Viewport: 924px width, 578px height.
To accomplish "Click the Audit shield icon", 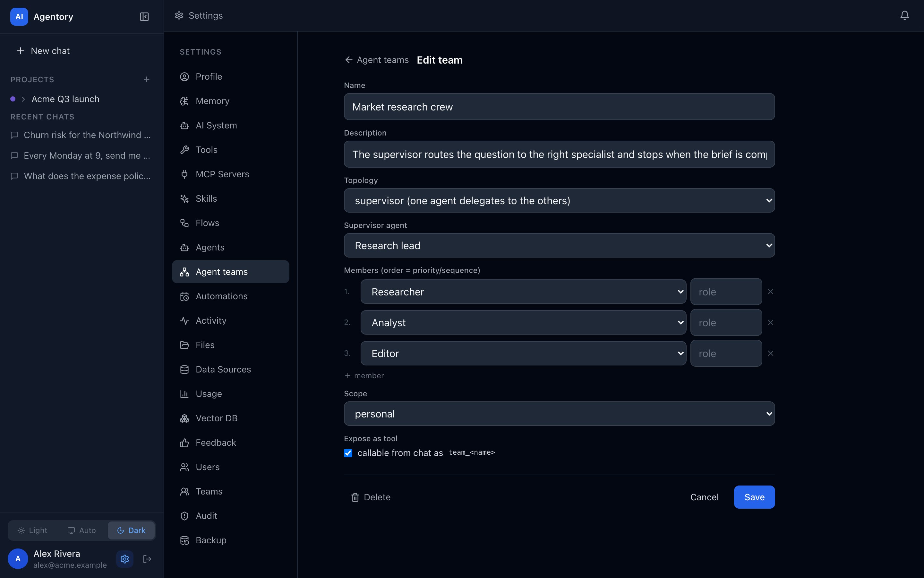I will click(184, 516).
